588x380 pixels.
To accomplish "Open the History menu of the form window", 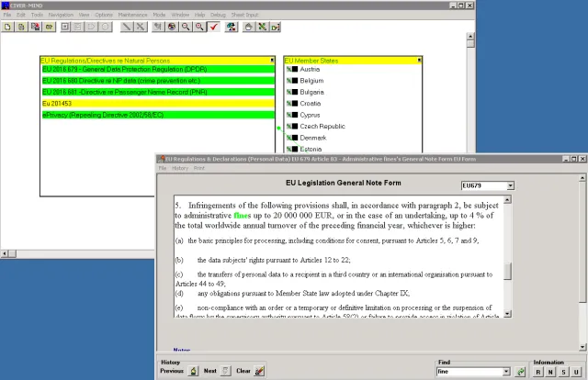I will [180, 168].
